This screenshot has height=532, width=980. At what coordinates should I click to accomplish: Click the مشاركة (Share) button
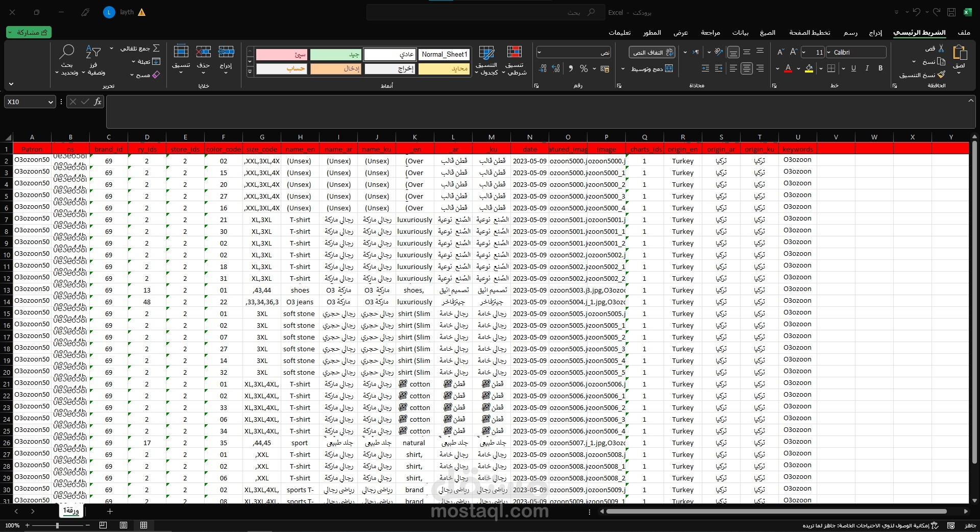point(29,32)
